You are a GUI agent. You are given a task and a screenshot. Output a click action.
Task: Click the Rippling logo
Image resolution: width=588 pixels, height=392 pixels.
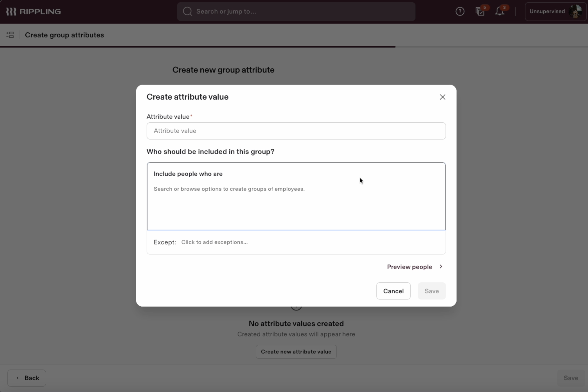click(x=33, y=12)
